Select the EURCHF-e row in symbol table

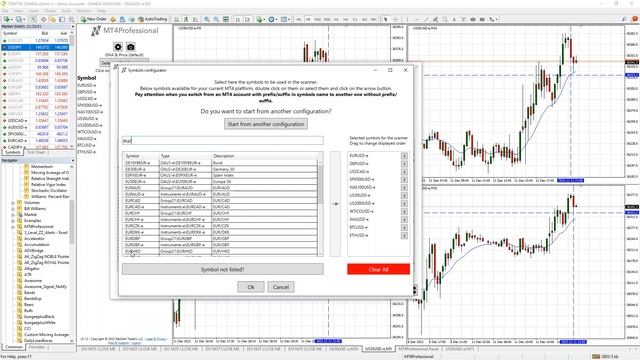[x=220, y=220]
